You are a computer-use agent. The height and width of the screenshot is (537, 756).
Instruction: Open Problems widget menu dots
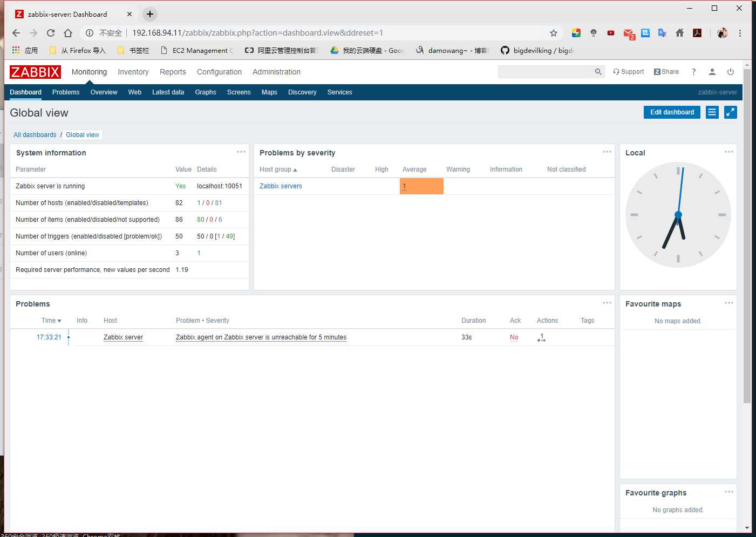[x=607, y=303]
